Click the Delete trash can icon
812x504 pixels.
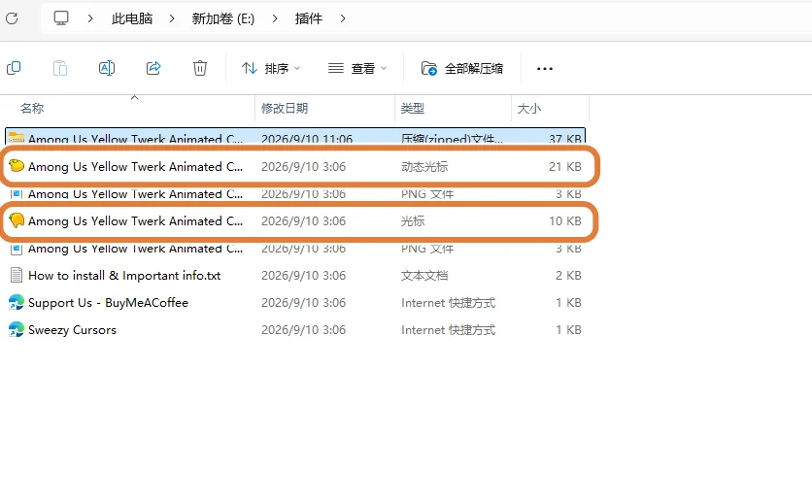click(x=200, y=68)
